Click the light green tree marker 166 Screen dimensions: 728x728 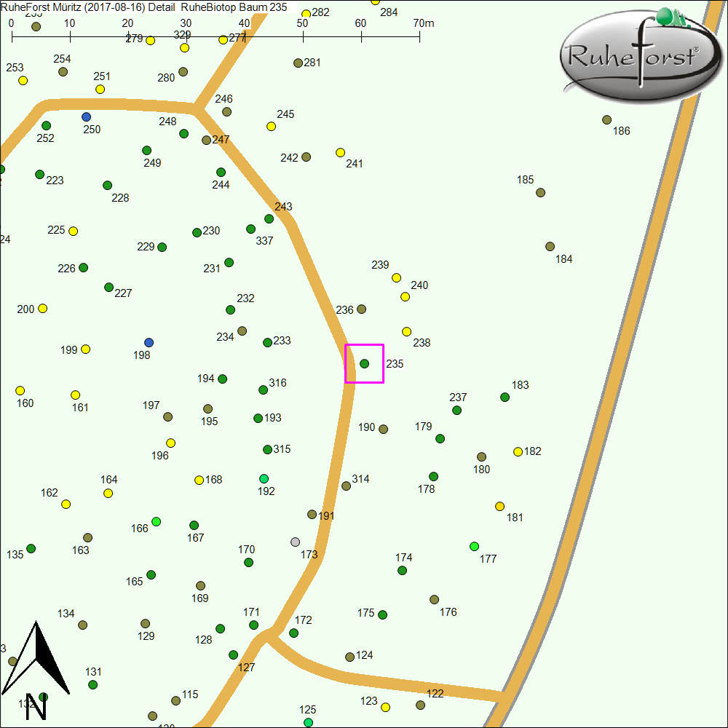pos(156,521)
